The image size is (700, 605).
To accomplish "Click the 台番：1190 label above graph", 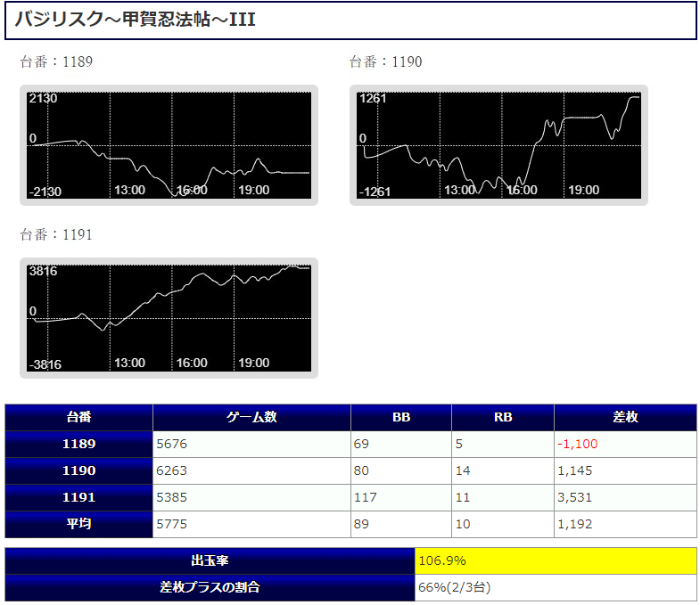I will [385, 61].
